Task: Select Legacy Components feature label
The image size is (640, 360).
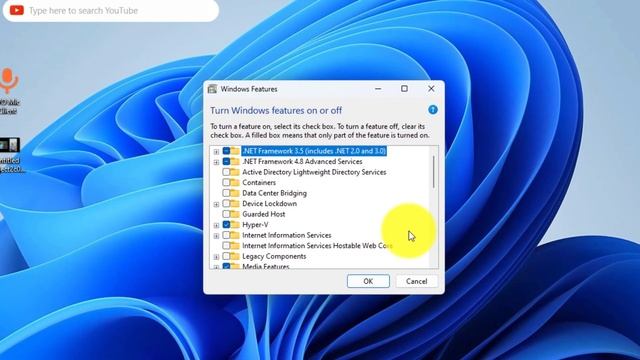Action: click(274, 256)
